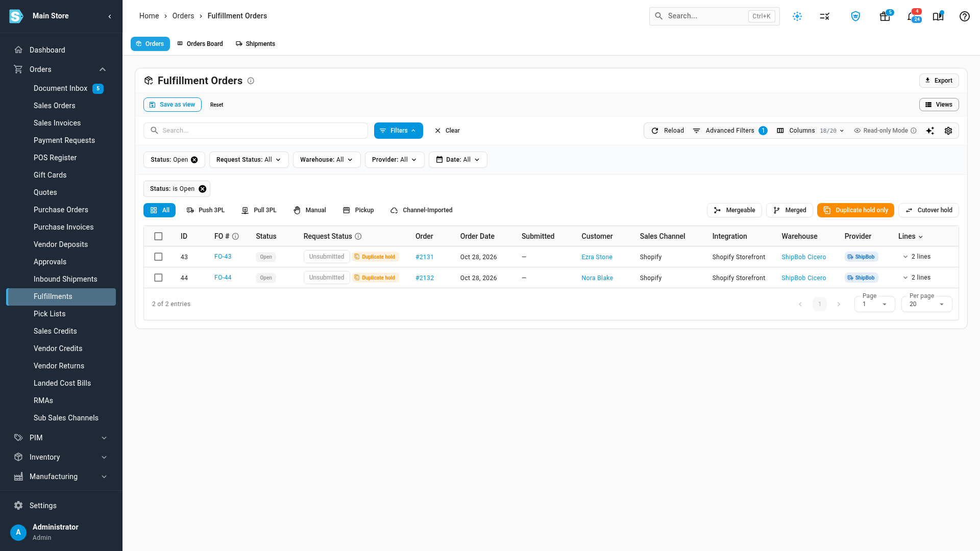Click the tasks checklist icon in top bar
Image resolution: width=980 pixels, height=551 pixels.
click(825, 16)
